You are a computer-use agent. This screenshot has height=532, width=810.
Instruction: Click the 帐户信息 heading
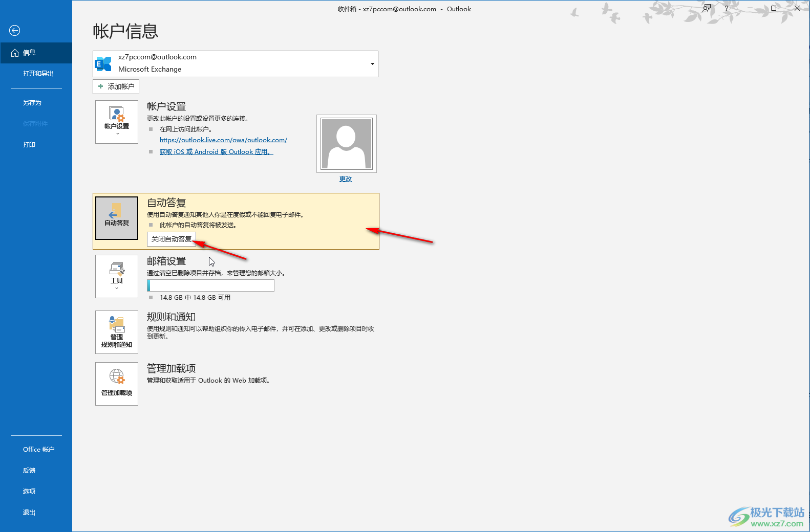[125, 31]
